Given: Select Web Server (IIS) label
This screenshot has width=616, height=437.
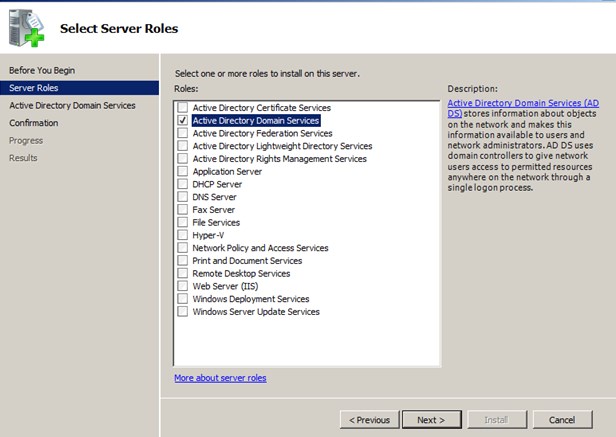Looking at the screenshot, I should pyautogui.click(x=225, y=286).
